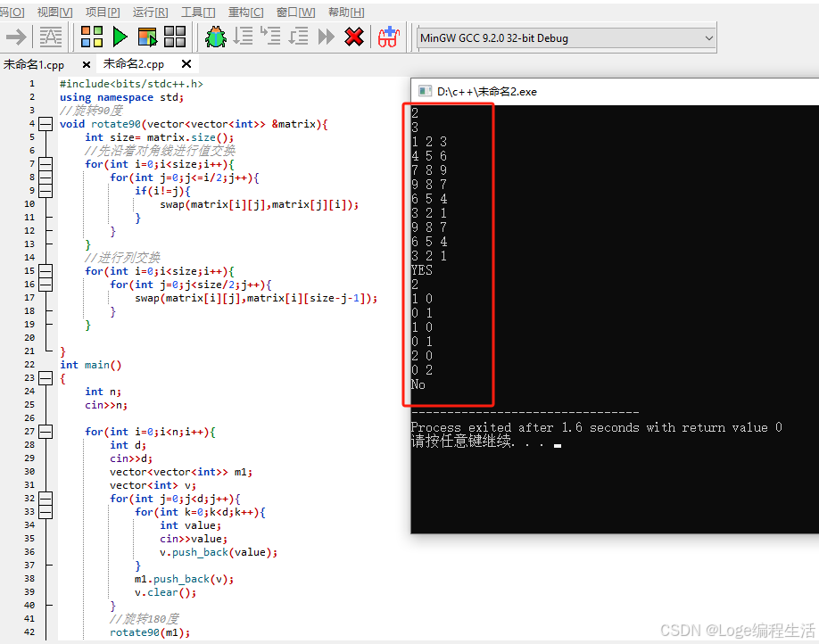Collapse the for loop fold on line 7

point(46,164)
